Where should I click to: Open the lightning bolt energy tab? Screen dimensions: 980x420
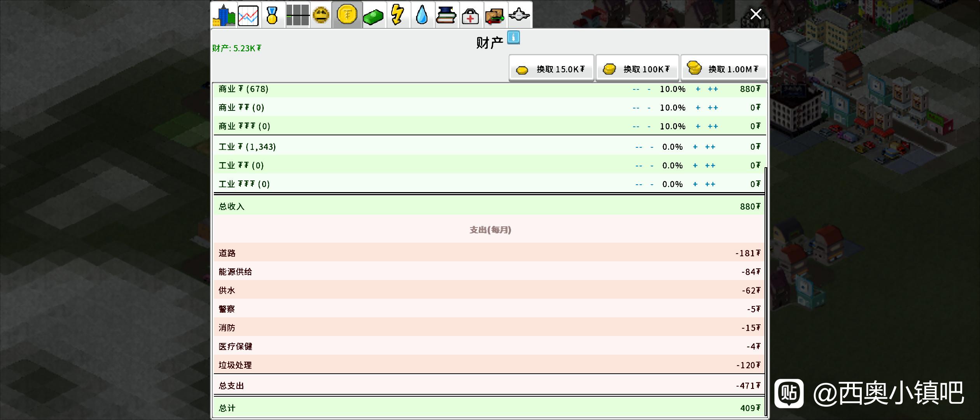[x=397, y=15]
